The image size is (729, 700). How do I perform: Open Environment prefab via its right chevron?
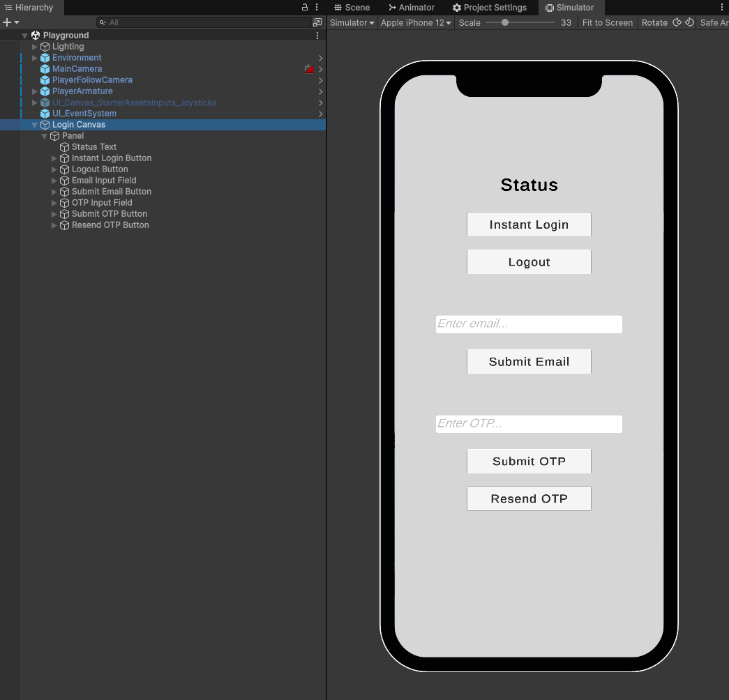tap(320, 58)
